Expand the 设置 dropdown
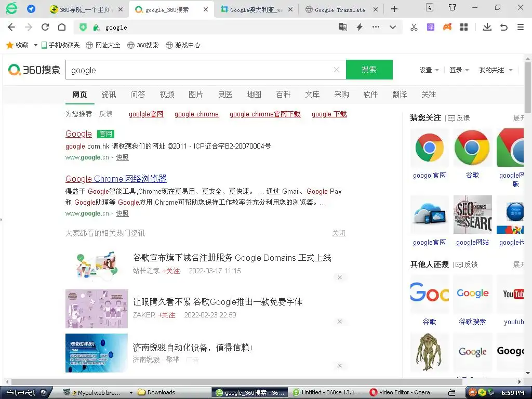Screen dimensions: 532x399 [x=429, y=70]
